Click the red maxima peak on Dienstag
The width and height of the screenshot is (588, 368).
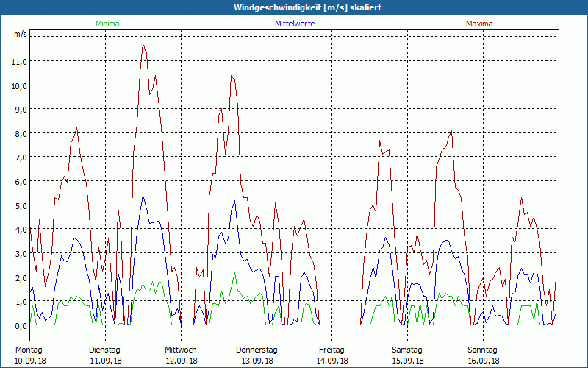143,44
